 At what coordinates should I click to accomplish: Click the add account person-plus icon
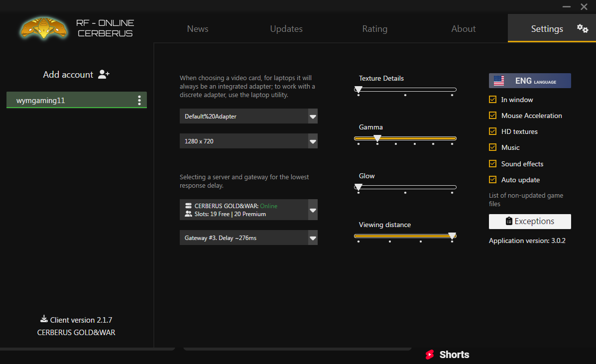tap(104, 74)
